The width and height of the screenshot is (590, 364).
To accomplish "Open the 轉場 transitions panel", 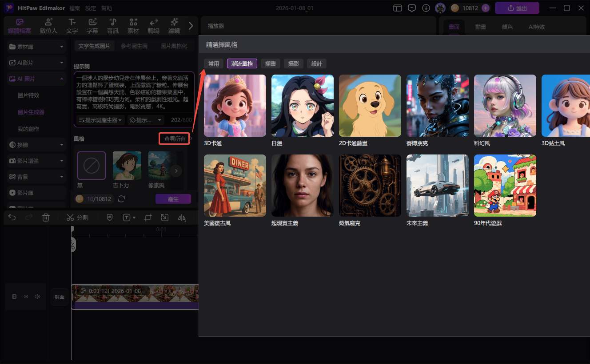I will tap(154, 26).
